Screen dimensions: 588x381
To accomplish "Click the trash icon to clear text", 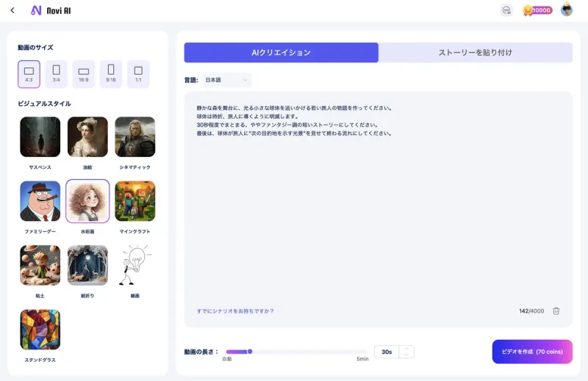I will [x=556, y=311].
